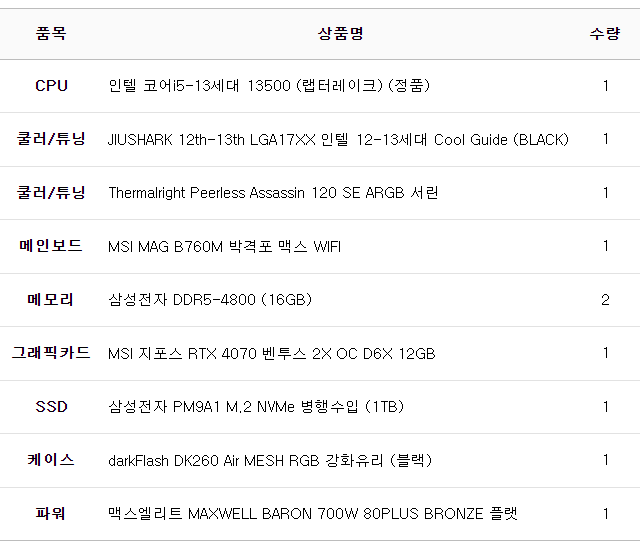The width and height of the screenshot is (640, 551).
Task: Select the 케이스 category label
Action: pyautogui.click(x=51, y=460)
